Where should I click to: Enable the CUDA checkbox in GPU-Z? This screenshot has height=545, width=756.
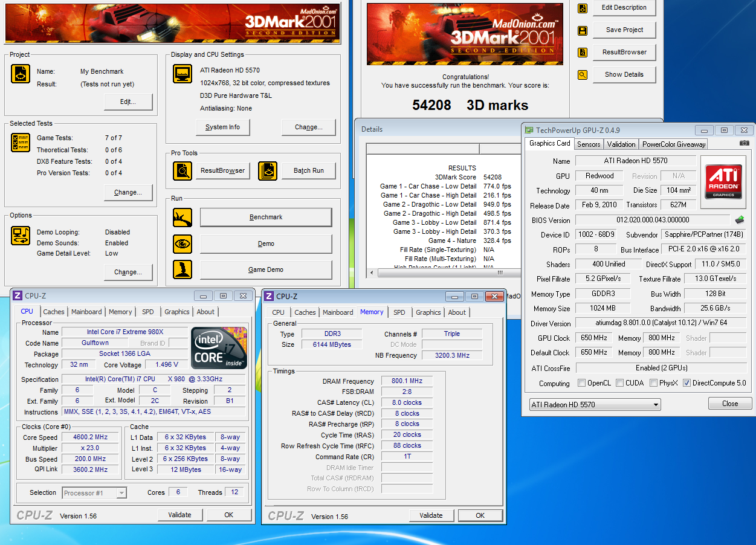point(620,383)
